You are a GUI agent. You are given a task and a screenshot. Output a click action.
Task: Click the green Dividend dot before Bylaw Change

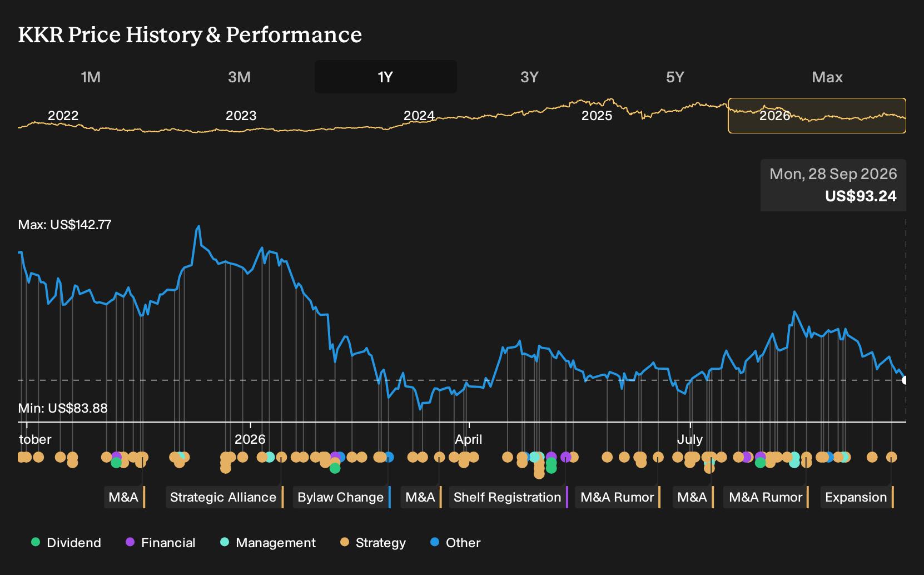click(335, 468)
